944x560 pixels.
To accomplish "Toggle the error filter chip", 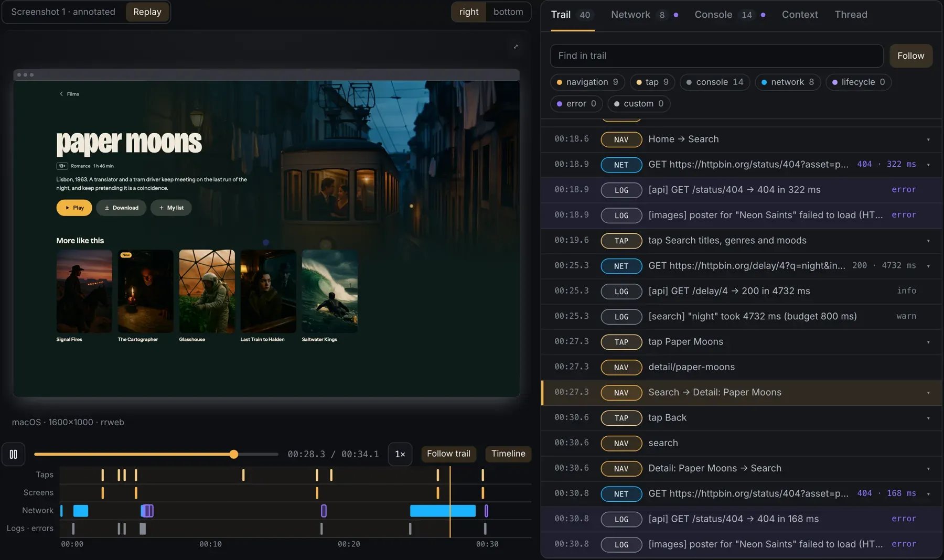I will point(576,103).
